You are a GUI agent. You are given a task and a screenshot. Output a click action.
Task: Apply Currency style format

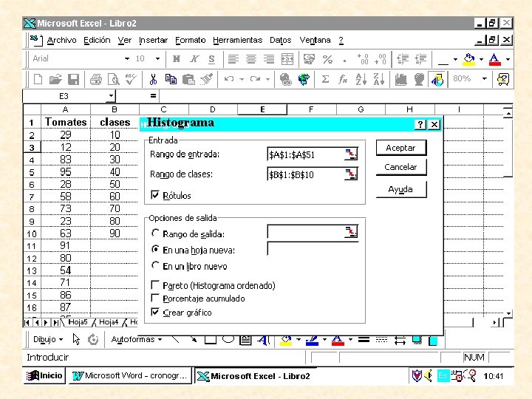pyautogui.click(x=309, y=59)
